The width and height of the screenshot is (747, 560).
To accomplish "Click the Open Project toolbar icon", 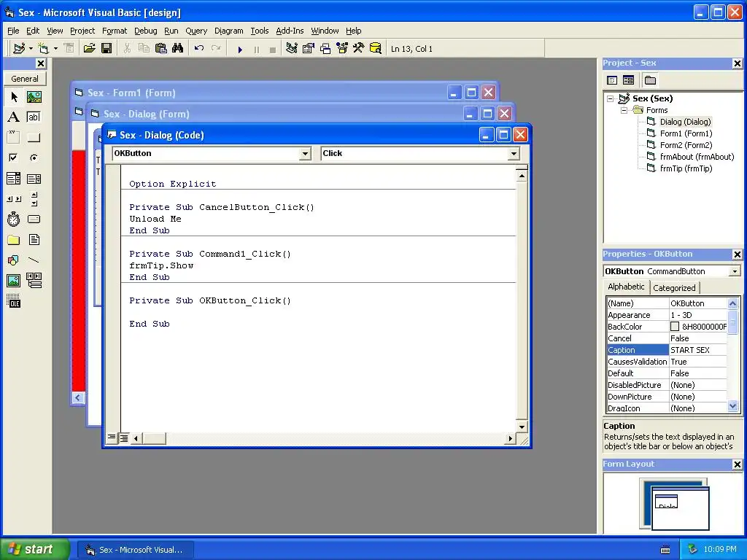I will tap(89, 49).
